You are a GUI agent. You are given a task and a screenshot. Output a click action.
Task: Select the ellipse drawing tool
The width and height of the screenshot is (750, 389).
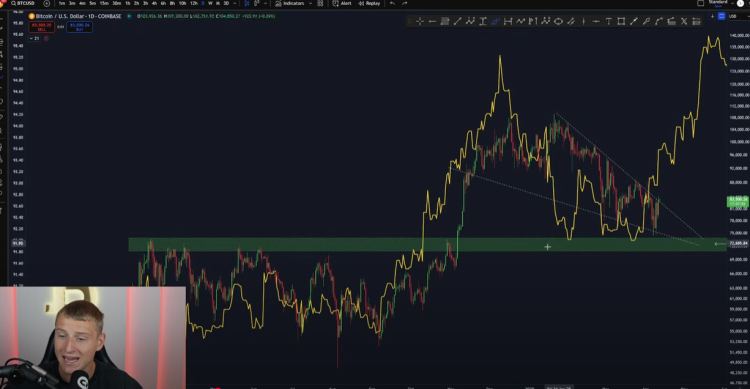pyautogui.click(x=558, y=21)
